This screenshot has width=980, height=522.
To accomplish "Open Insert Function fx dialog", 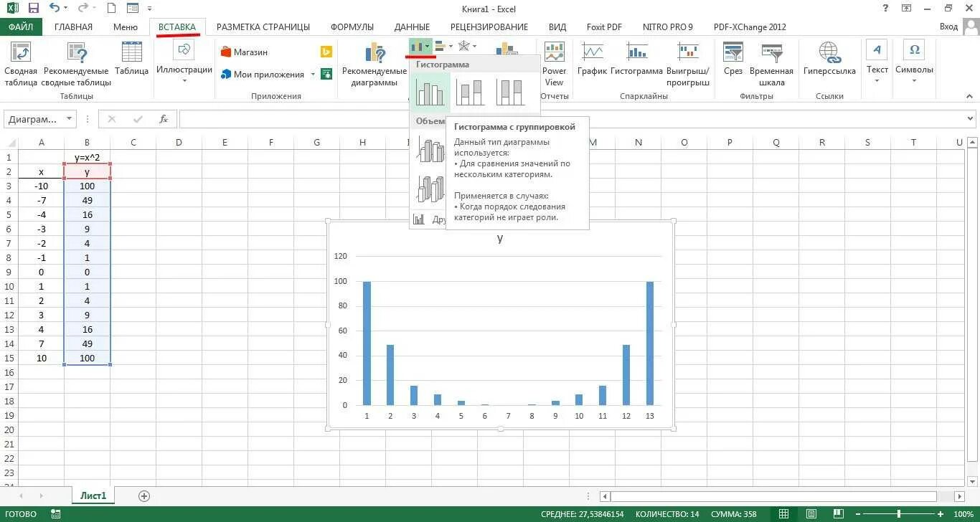I will pyautogui.click(x=164, y=119).
